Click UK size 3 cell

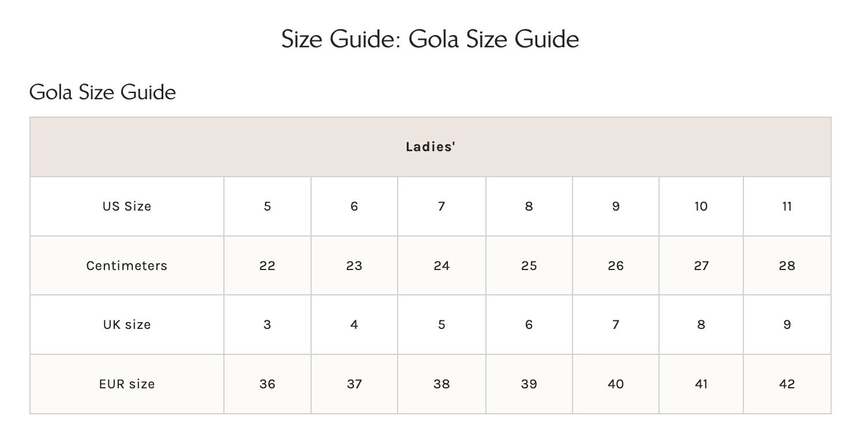[x=267, y=325]
